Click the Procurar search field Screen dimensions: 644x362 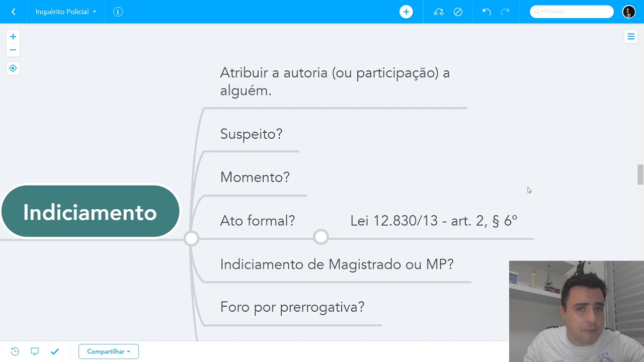(574, 12)
